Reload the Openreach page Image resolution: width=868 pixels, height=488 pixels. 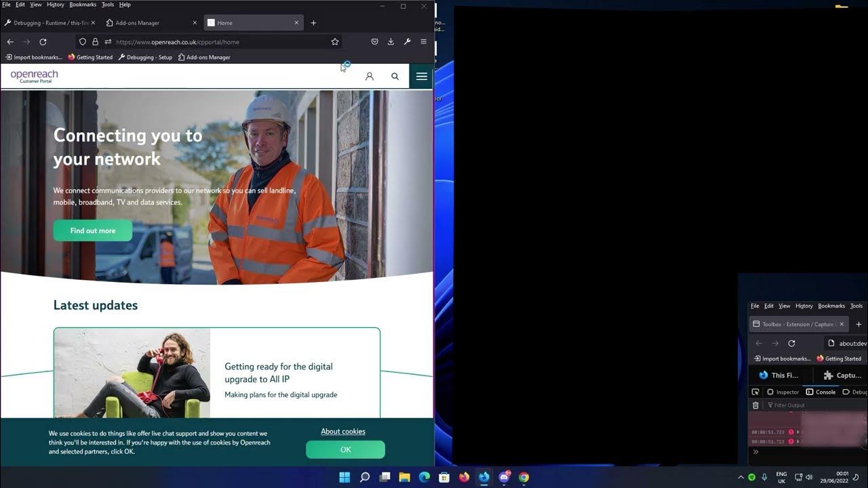point(43,42)
